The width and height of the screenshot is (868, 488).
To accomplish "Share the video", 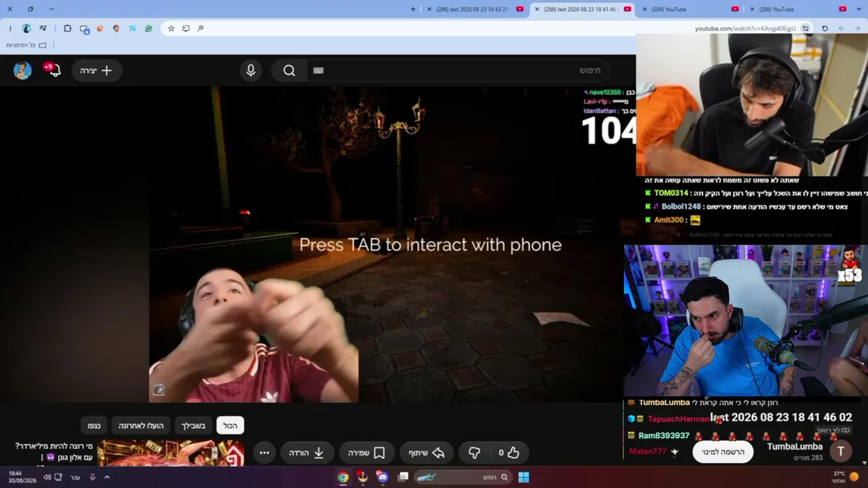I will (x=426, y=453).
